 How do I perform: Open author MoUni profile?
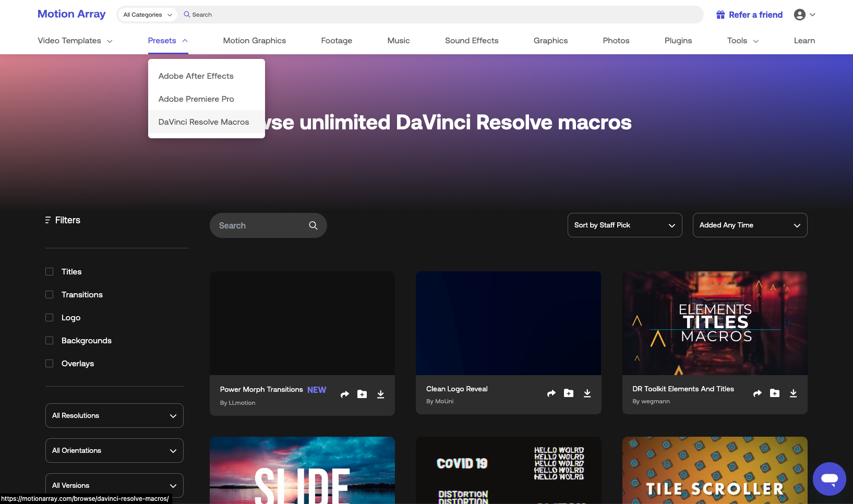[x=444, y=401]
